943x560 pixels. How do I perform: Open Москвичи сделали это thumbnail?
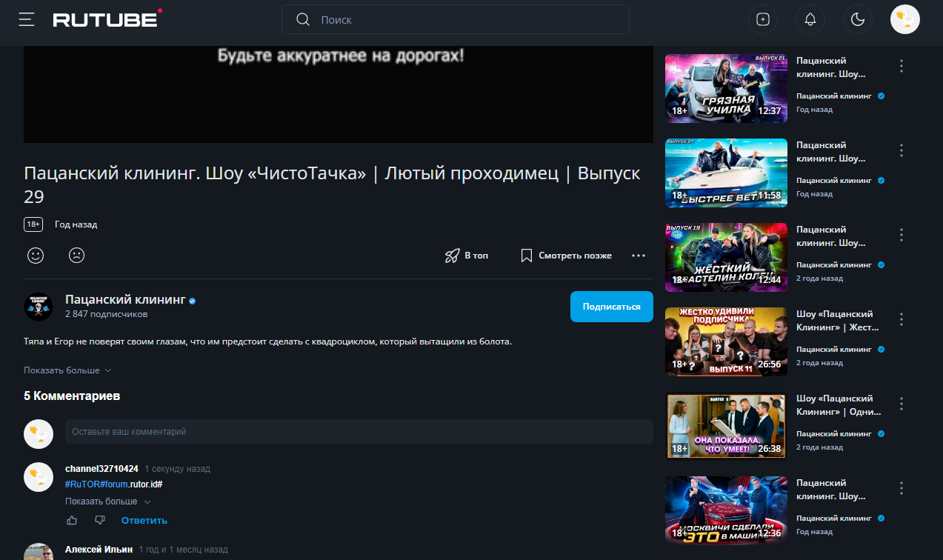726,511
